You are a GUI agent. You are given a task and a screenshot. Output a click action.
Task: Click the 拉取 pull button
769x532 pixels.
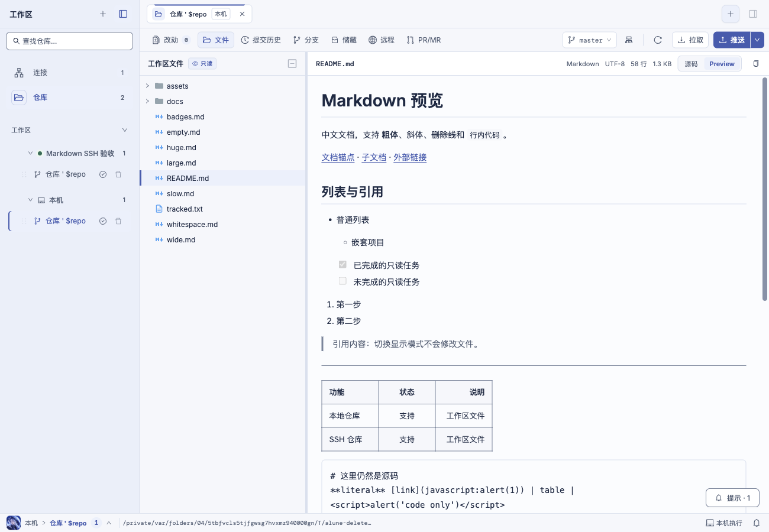tap(690, 40)
